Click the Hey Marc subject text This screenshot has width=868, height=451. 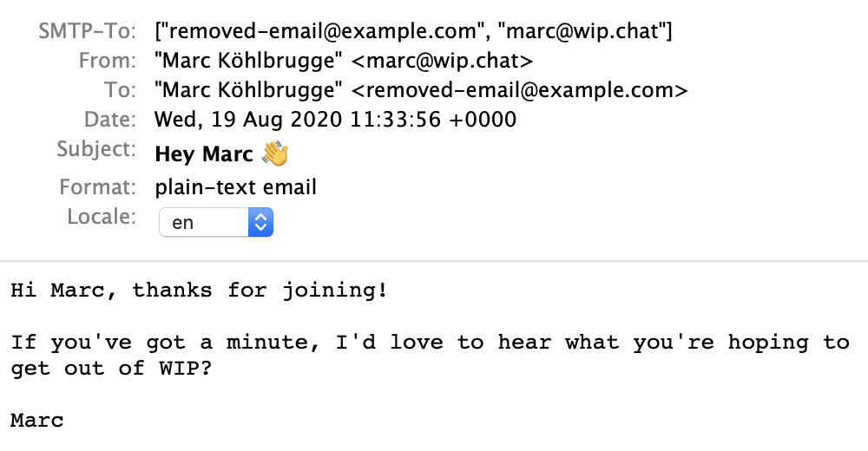pyautogui.click(x=204, y=154)
